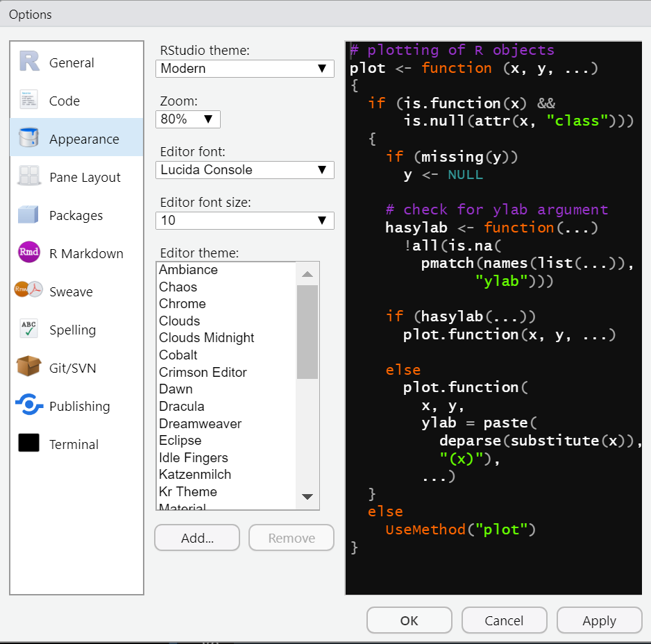This screenshot has width=651, height=644.
Task: Click the R Markdown Rmd icon
Action: click(28, 252)
